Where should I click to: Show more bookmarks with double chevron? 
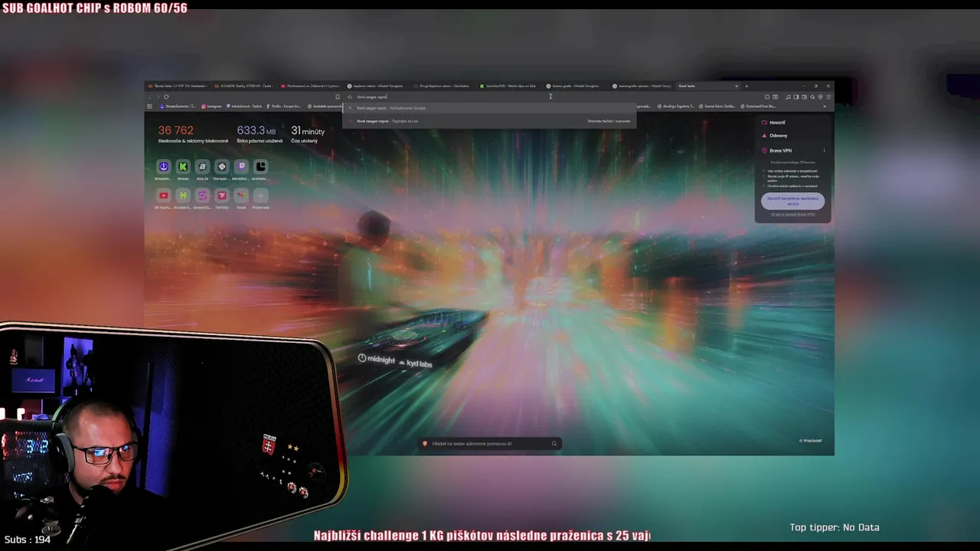click(x=825, y=106)
